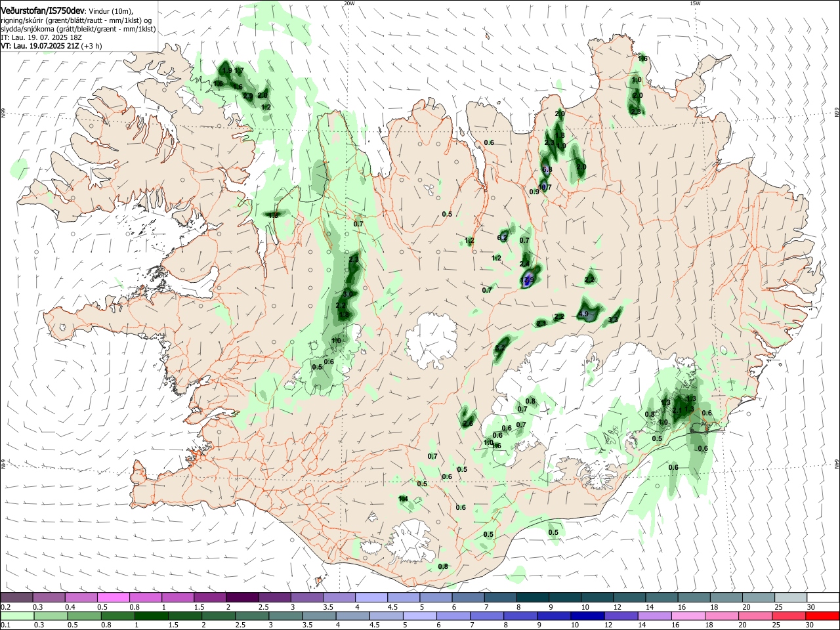
Task: Click the '4.9' precipitation value on the map
Action: (583, 314)
